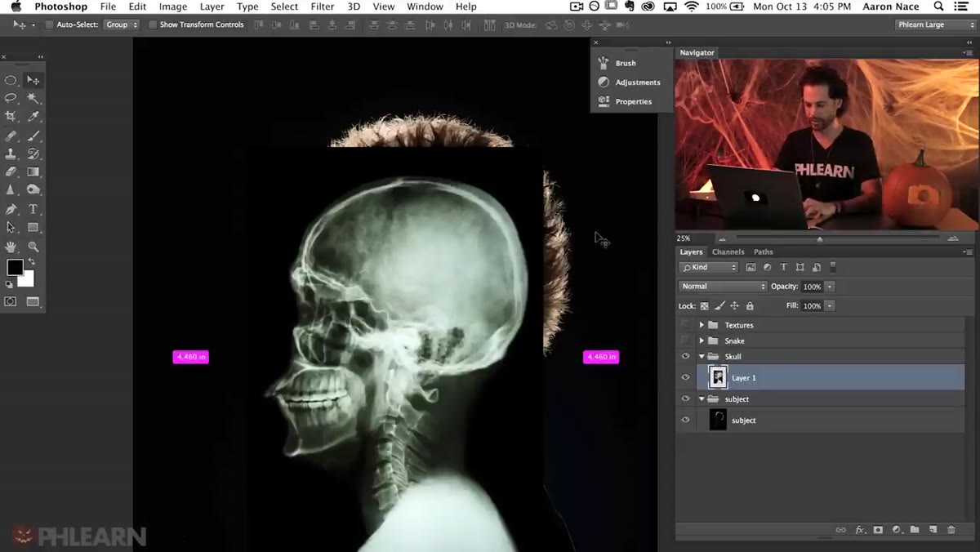
Task: Open the Image menu
Action: 173,7
